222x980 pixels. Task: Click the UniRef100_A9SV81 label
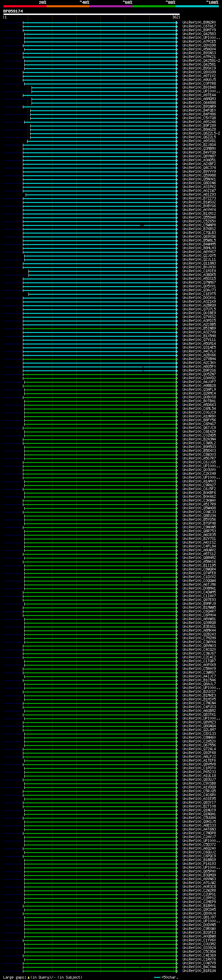pos(199,141)
